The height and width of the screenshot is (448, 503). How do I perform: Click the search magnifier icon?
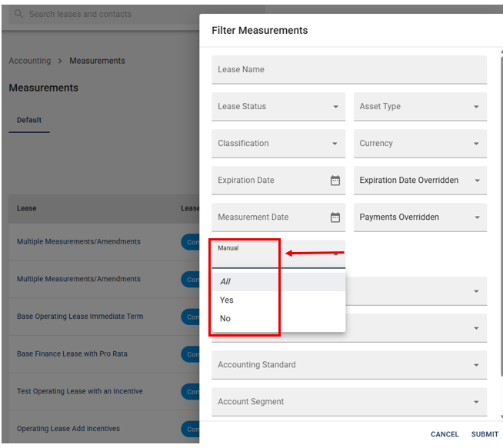click(18, 14)
